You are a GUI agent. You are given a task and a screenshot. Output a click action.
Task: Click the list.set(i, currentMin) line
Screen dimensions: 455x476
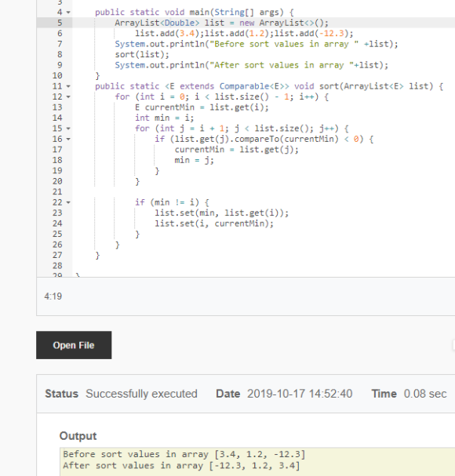pos(214,223)
